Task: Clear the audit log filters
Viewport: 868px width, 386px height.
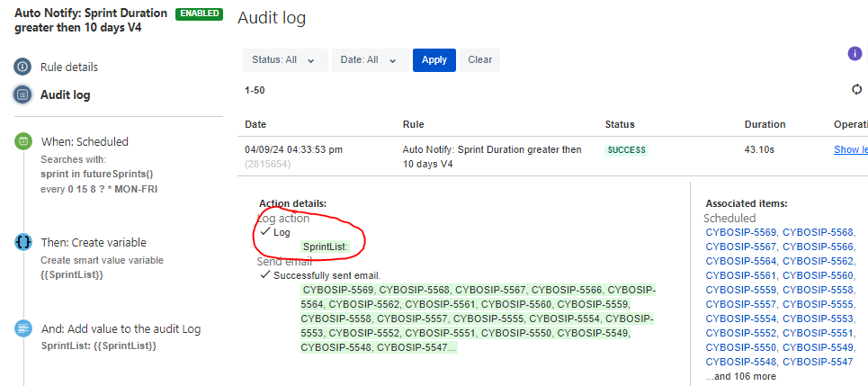Action: pos(480,60)
